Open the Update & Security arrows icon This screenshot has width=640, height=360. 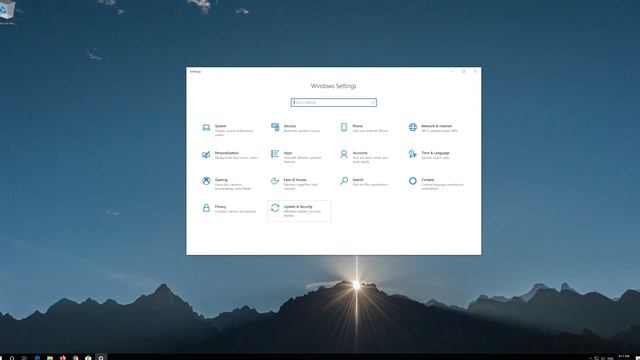275,208
